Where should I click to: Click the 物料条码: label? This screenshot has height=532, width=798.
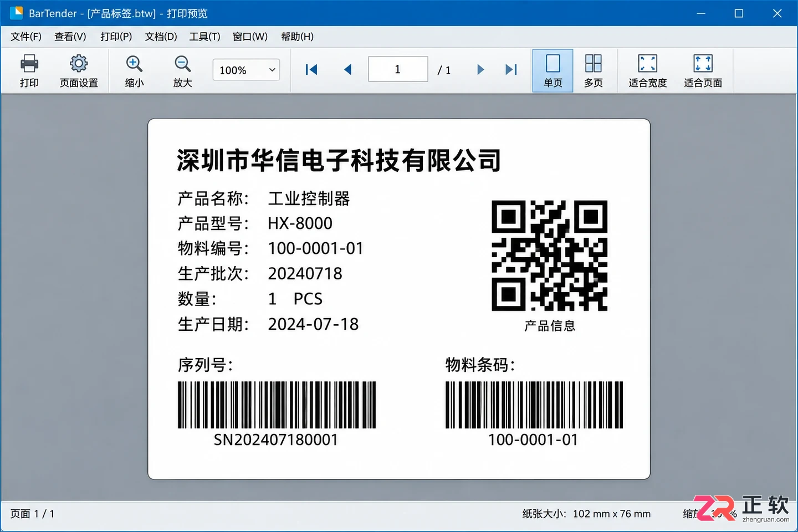[480, 365]
